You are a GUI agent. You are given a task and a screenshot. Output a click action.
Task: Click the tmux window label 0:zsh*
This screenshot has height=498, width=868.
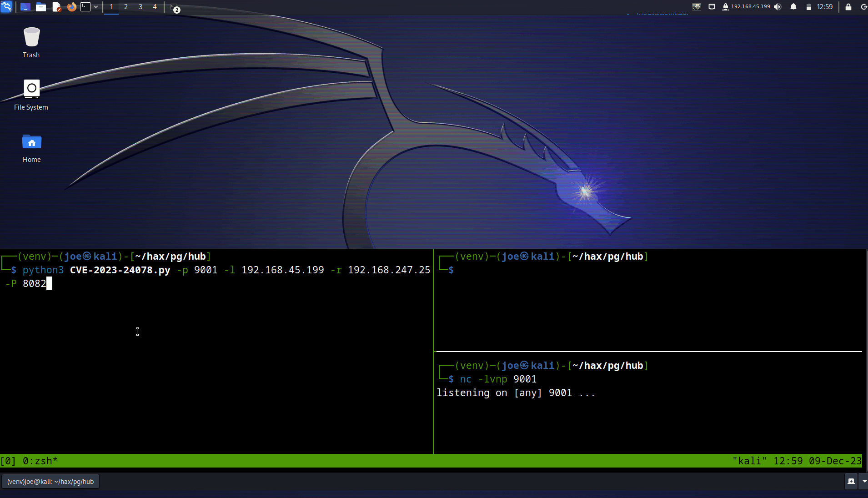point(40,461)
